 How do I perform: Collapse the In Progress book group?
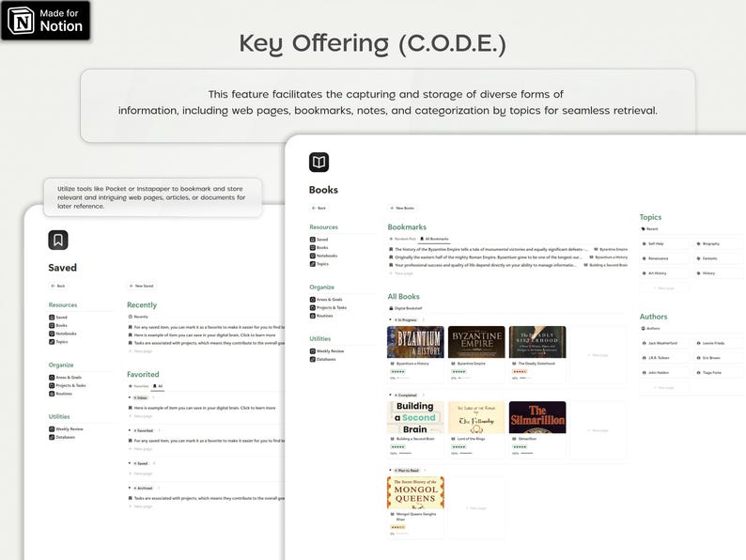tap(391, 319)
